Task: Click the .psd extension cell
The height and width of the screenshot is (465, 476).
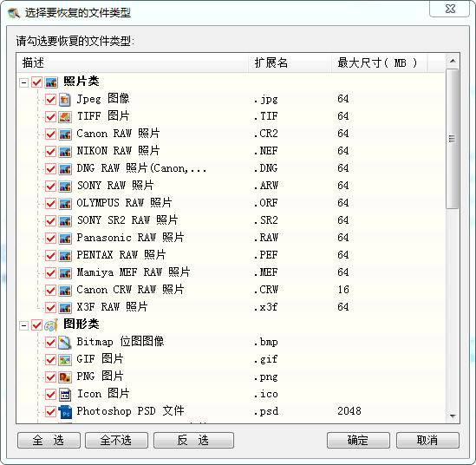Action: (266, 411)
